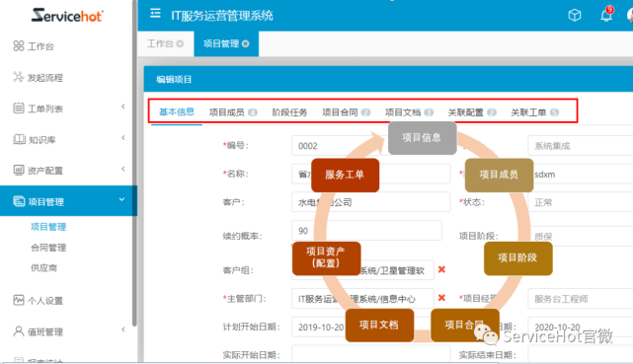Click the 工作台 grid icon in sidebar
This screenshot has height=364, width=633.
(19, 46)
